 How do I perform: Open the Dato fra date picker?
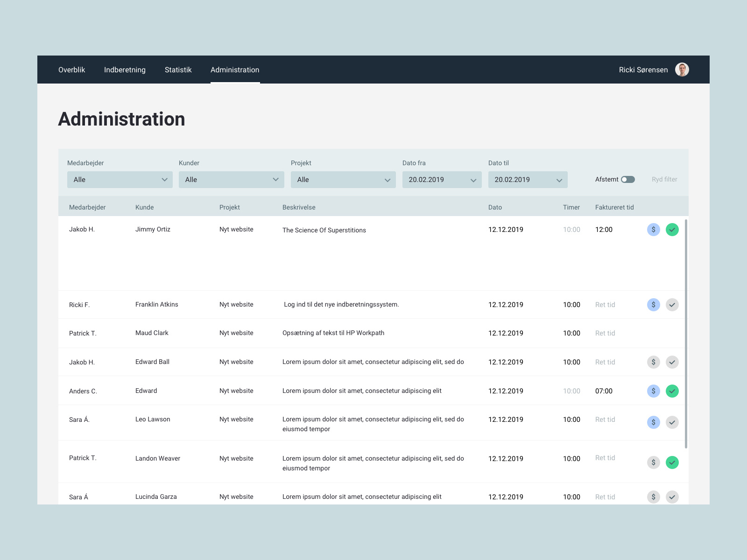tap(442, 180)
